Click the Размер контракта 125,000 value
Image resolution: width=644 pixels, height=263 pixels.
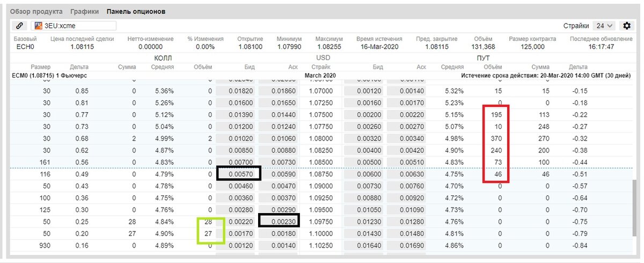coord(532,47)
